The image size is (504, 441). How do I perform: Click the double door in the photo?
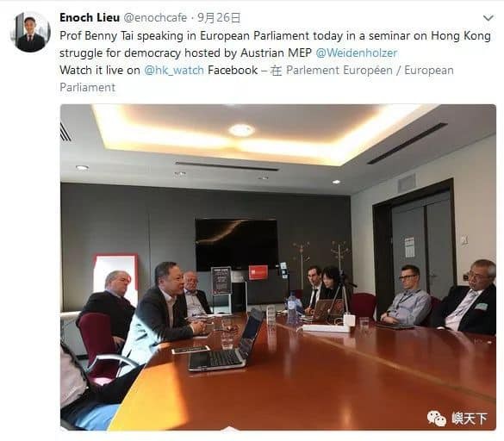[x=421, y=245]
